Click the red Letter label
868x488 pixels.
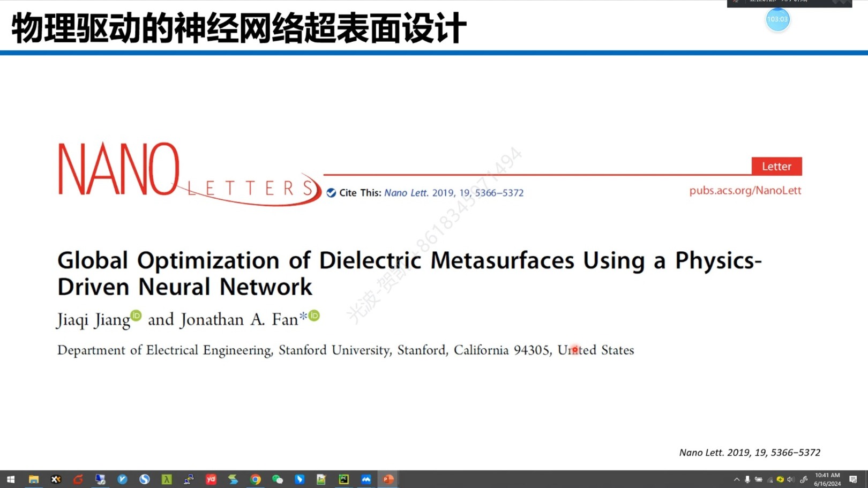(776, 166)
